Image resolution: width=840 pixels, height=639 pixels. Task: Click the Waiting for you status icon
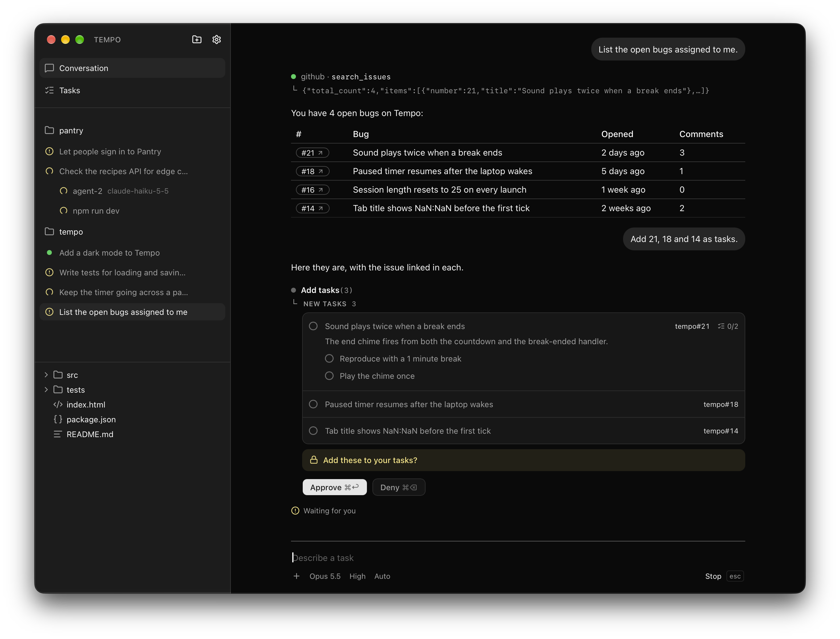[295, 511]
